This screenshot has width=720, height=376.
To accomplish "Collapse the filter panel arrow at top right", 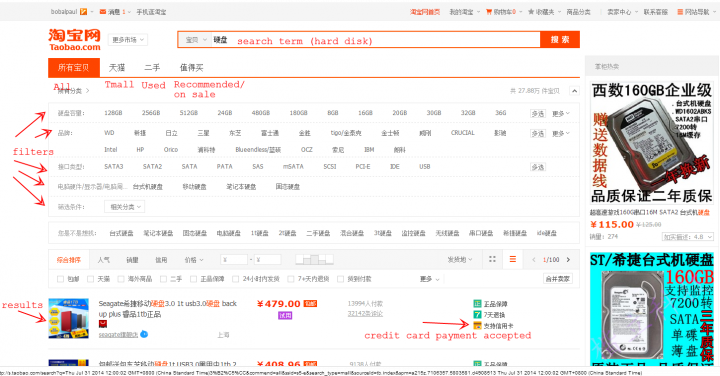I will pyautogui.click(x=574, y=91).
